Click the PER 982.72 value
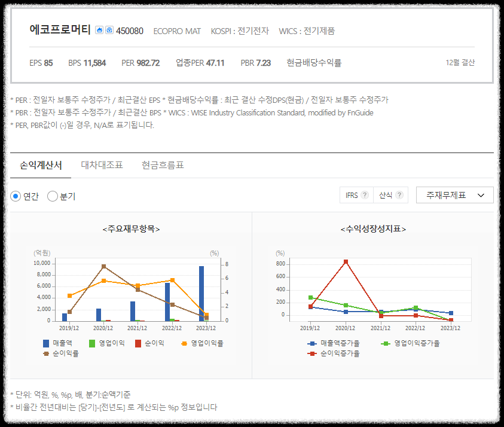This screenshot has width=504, height=427. click(x=148, y=63)
